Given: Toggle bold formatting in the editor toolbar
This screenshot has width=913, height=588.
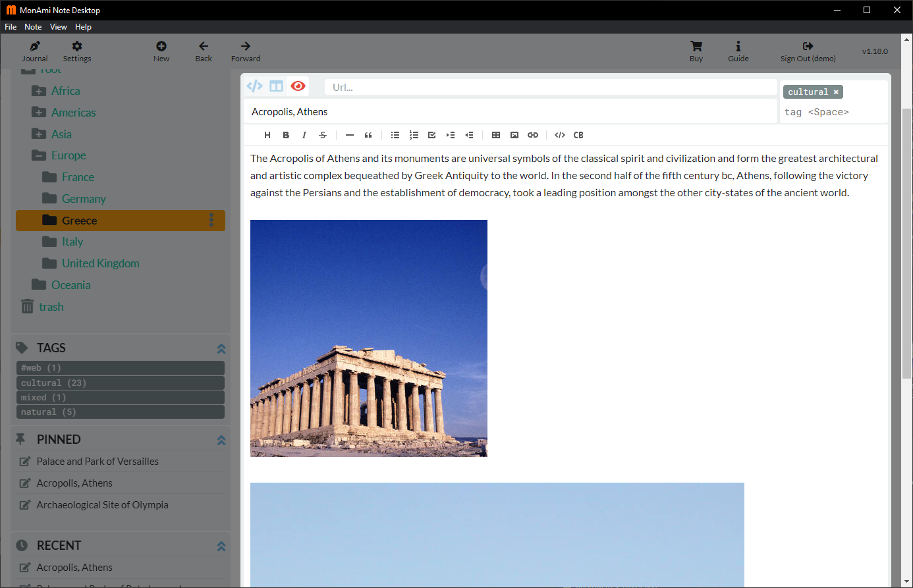Looking at the screenshot, I should [286, 135].
